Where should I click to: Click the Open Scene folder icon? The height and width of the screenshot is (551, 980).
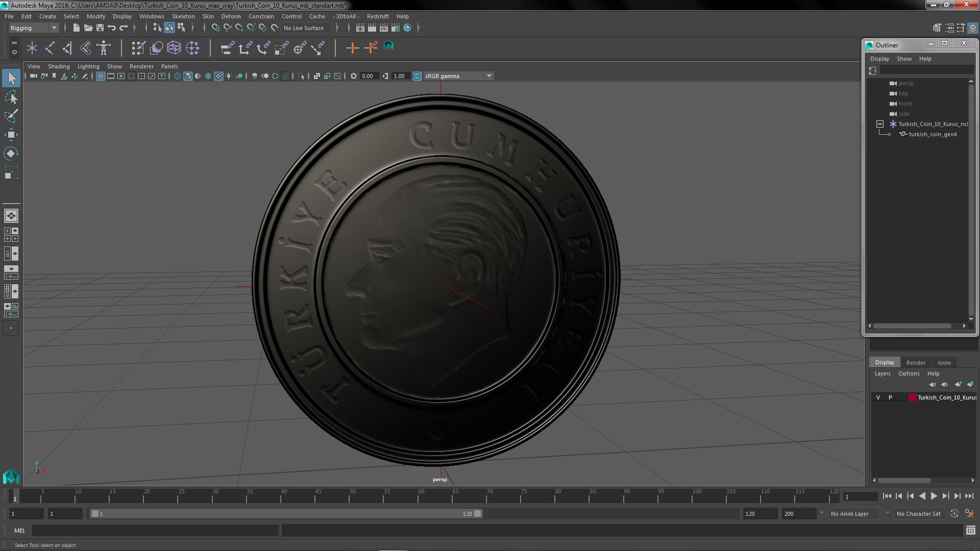pos(88,28)
